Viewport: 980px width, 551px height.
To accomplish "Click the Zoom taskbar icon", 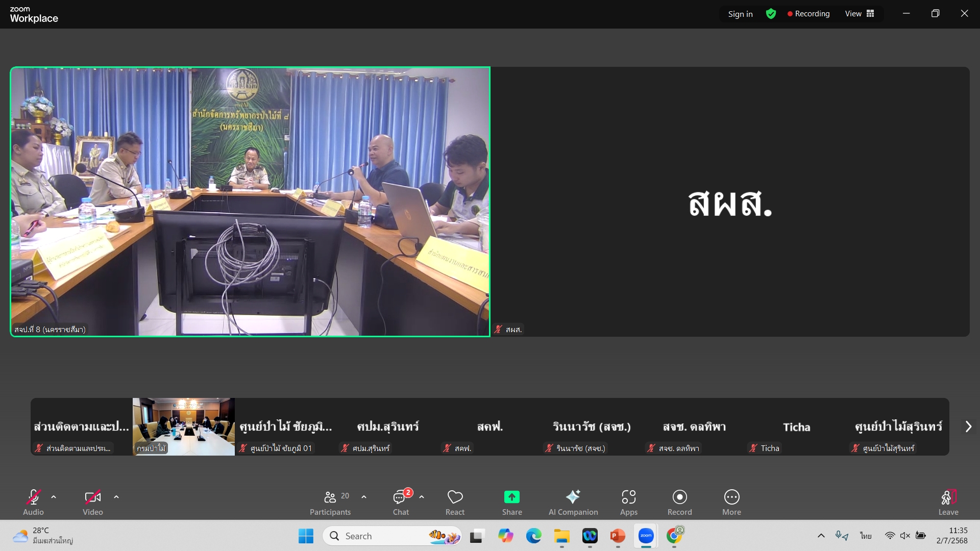I will pyautogui.click(x=646, y=536).
